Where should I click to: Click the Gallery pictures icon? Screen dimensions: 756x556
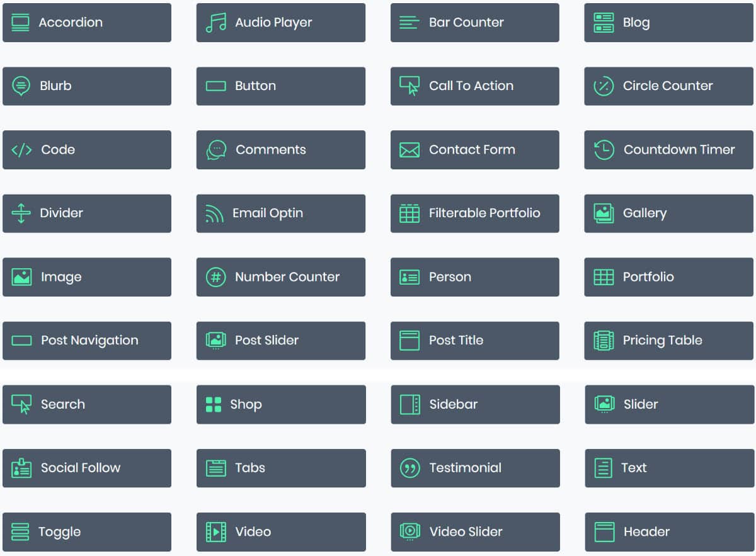604,213
